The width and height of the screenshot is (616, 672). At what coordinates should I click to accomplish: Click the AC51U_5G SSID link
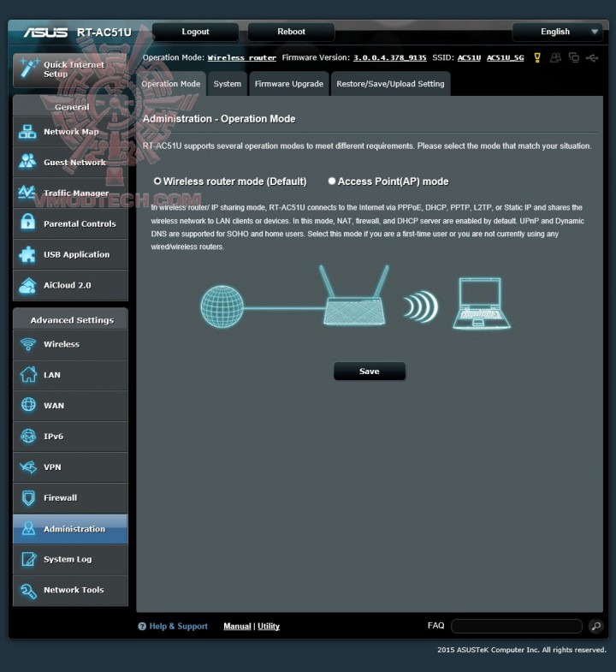pyautogui.click(x=505, y=57)
